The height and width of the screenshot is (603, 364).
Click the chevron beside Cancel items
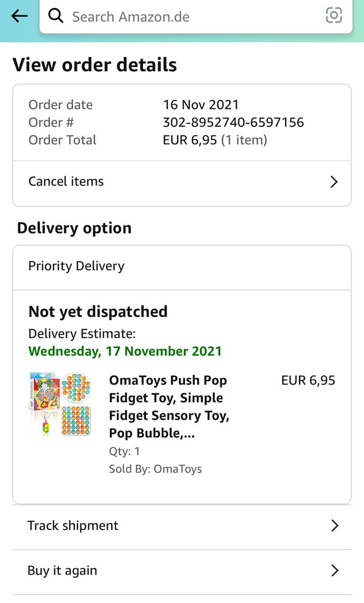tap(334, 182)
